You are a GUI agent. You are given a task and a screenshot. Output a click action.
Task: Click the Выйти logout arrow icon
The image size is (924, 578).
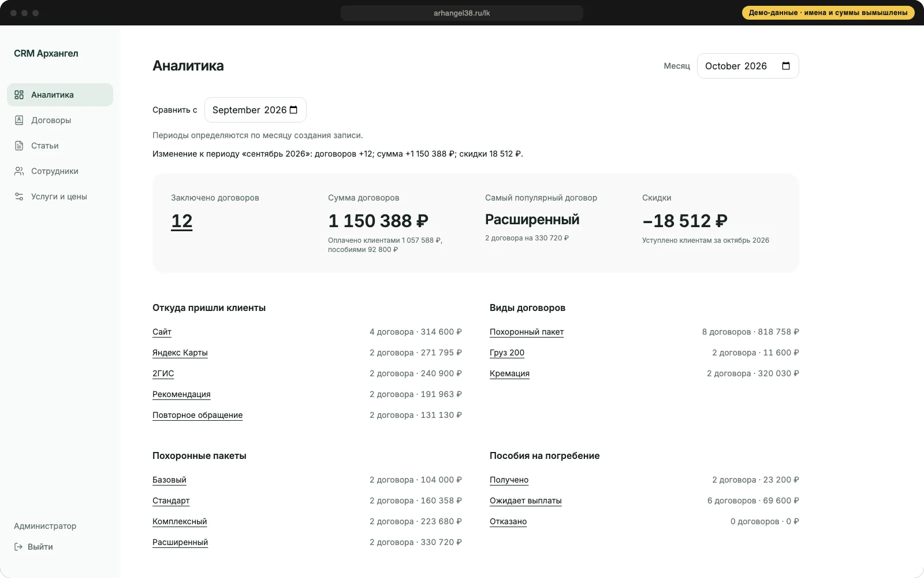pyautogui.click(x=18, y=547)
